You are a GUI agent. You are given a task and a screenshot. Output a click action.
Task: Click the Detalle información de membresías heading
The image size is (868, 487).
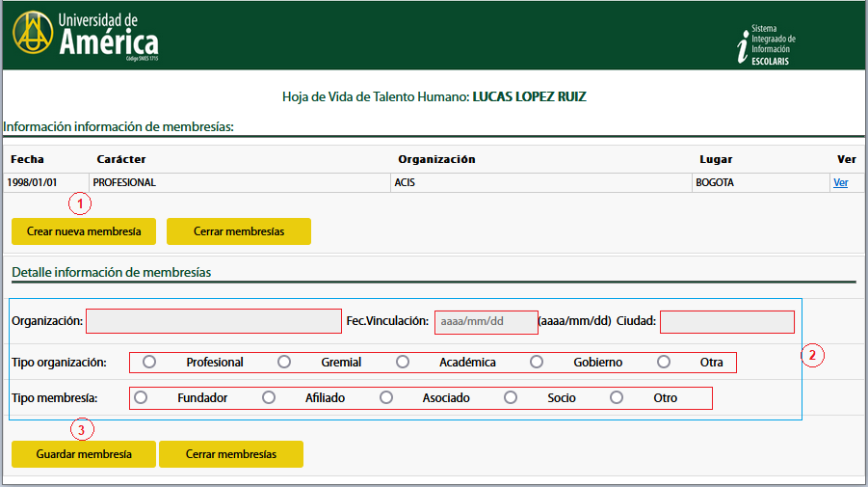coord(111,272)
